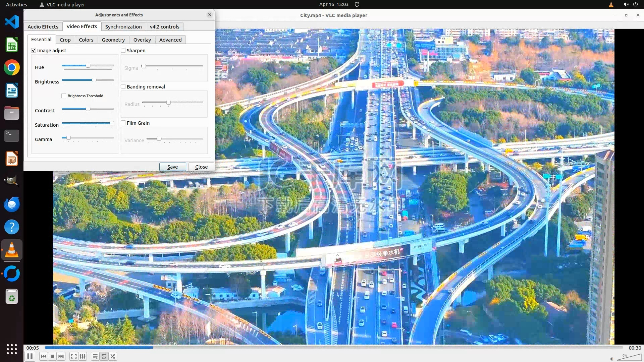Open the Geometry sub-tab
The height and width of the screenshot is (362, 644).
[113, 40]
